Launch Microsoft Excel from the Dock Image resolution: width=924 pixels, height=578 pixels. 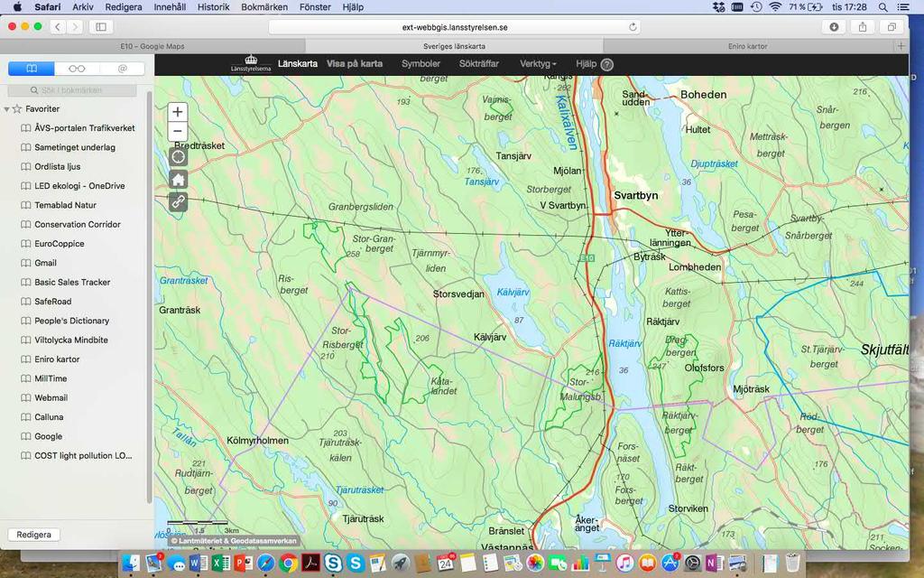click(x=221, y=564)
